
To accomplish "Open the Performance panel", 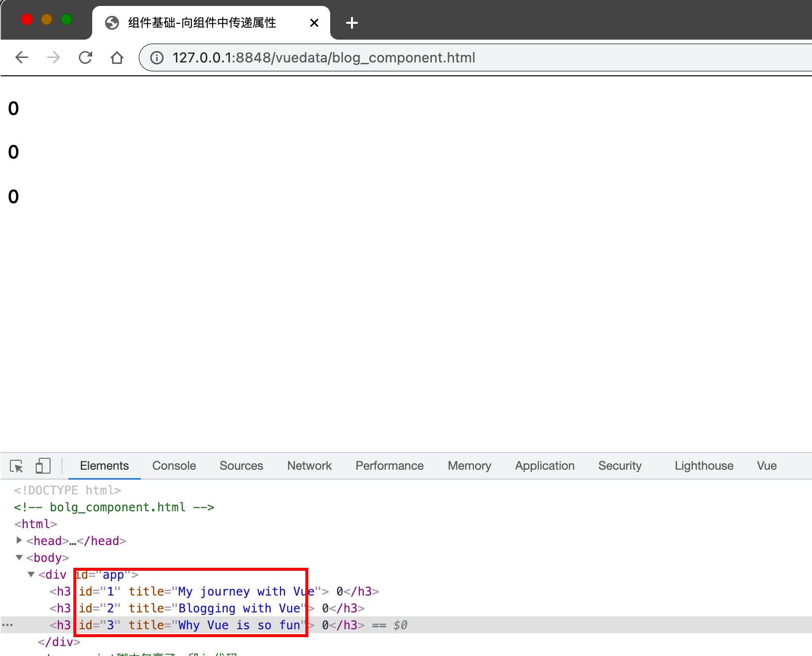I will click(390, 466).
